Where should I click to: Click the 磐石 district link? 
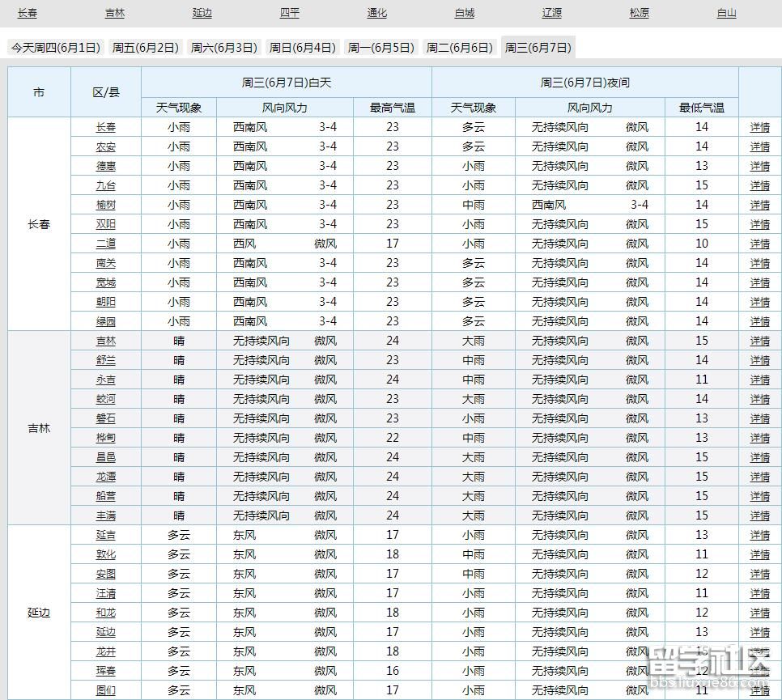106,418
